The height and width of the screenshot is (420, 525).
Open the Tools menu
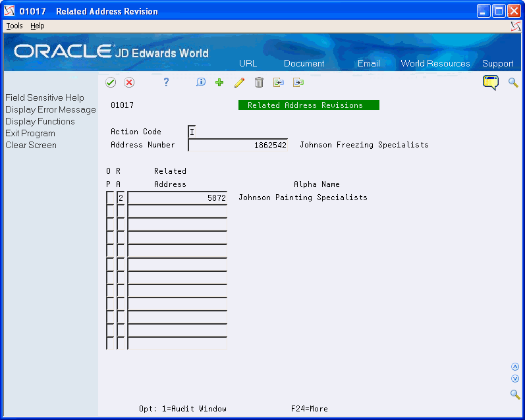pyautogui.click(x=14, y=26)
